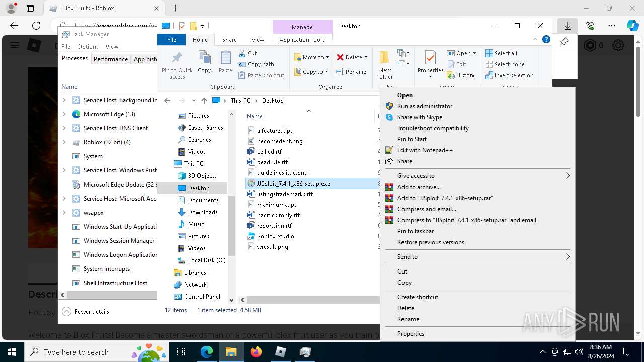
Task: Choose Properties in the context menu
Action: (411, 334)
